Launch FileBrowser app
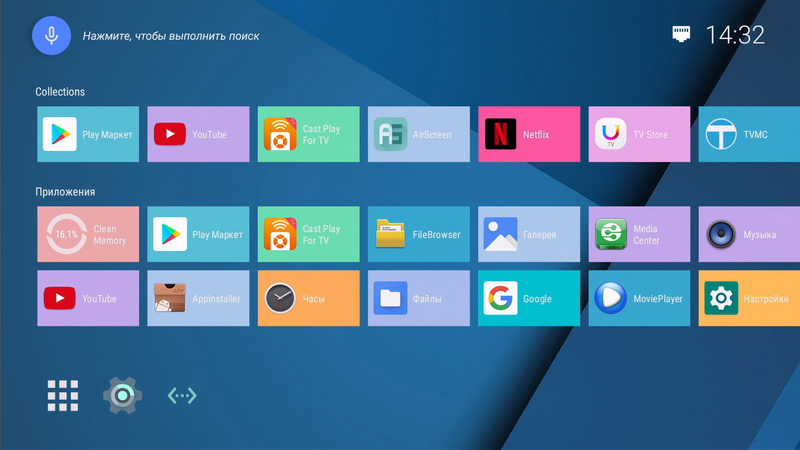Screen dimensions: 800x450 point(418,235)
